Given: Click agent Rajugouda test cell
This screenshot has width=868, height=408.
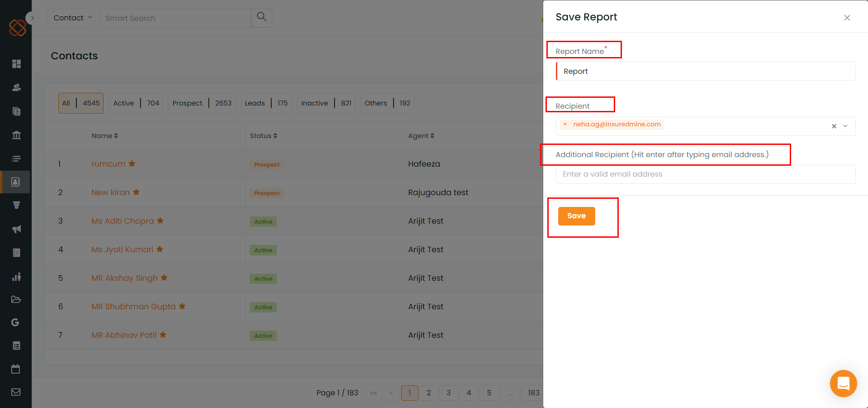Looking at the screenshot, I should point(438,192).
